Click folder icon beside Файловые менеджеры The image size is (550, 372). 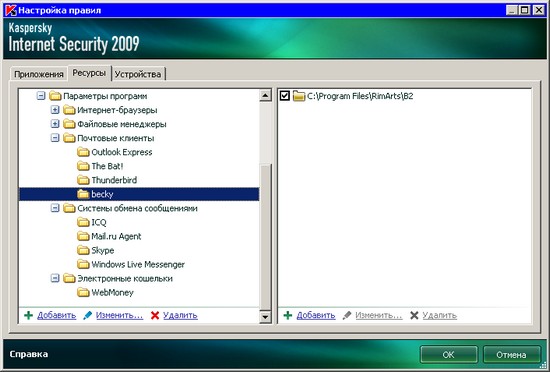coord(69,124)
